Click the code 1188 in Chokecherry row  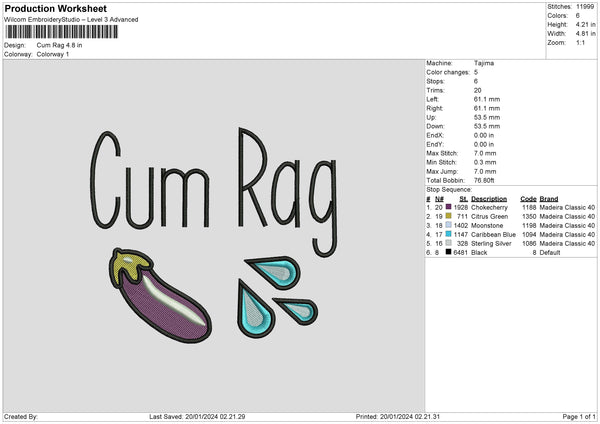(529, 207)
